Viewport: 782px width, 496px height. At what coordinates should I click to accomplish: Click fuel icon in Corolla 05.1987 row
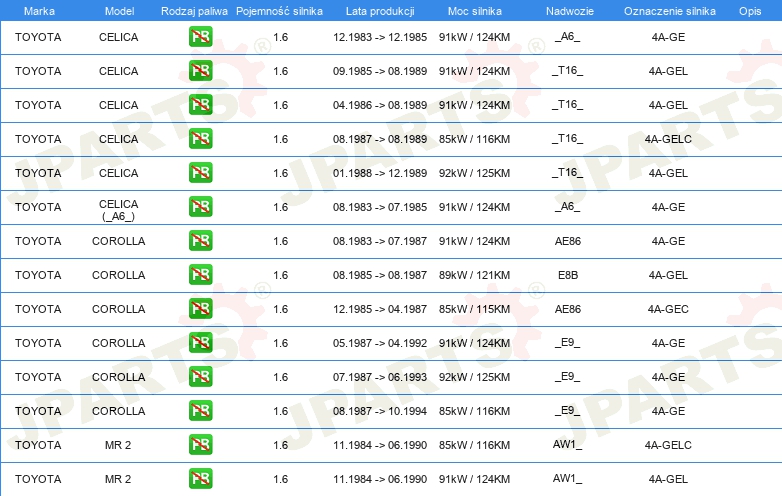[x=200, y=342]
